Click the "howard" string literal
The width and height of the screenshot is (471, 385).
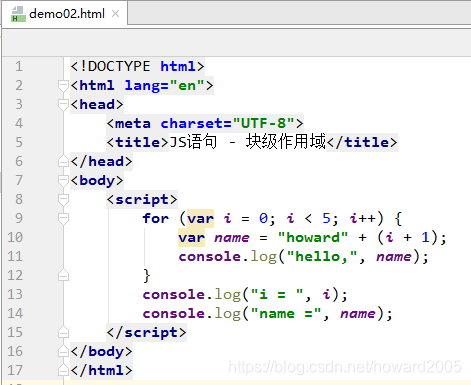tap(313, 238)
